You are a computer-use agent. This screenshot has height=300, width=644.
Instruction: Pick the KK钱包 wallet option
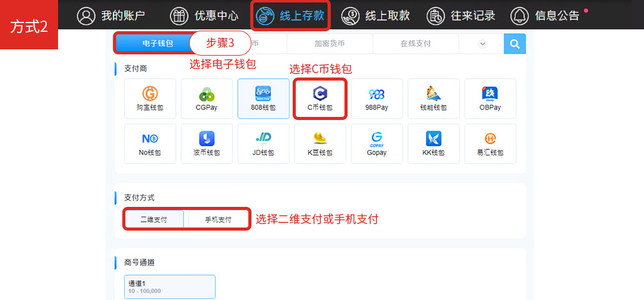(x=433, y=144)
